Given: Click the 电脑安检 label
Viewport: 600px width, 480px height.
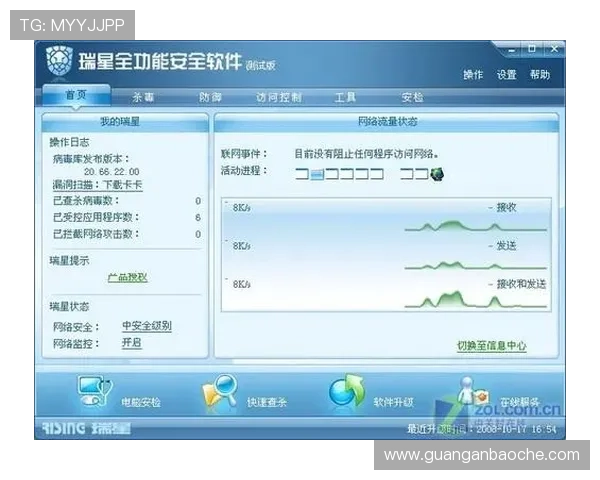Looking at the screenshot, I should click(141, 402).
